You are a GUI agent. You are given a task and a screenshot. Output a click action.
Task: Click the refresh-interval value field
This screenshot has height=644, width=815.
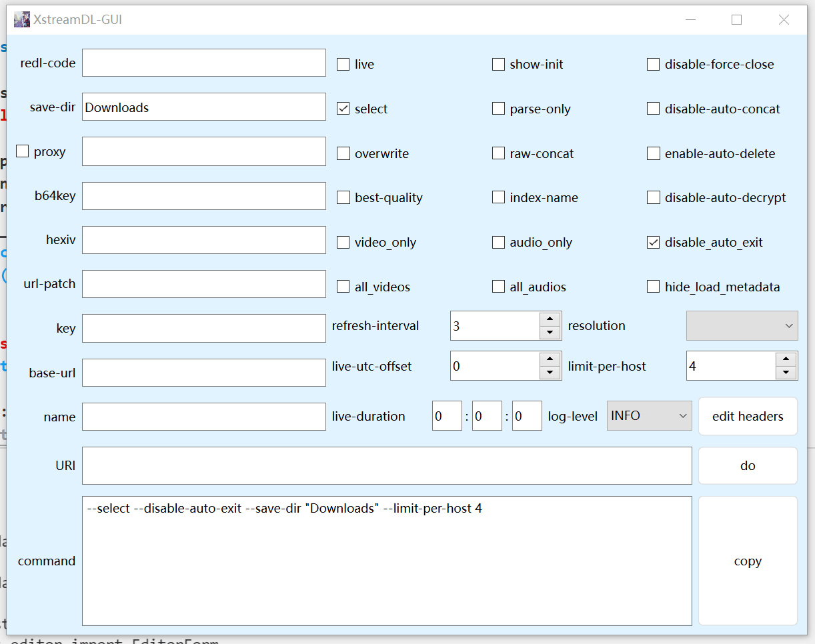point(495,326)
